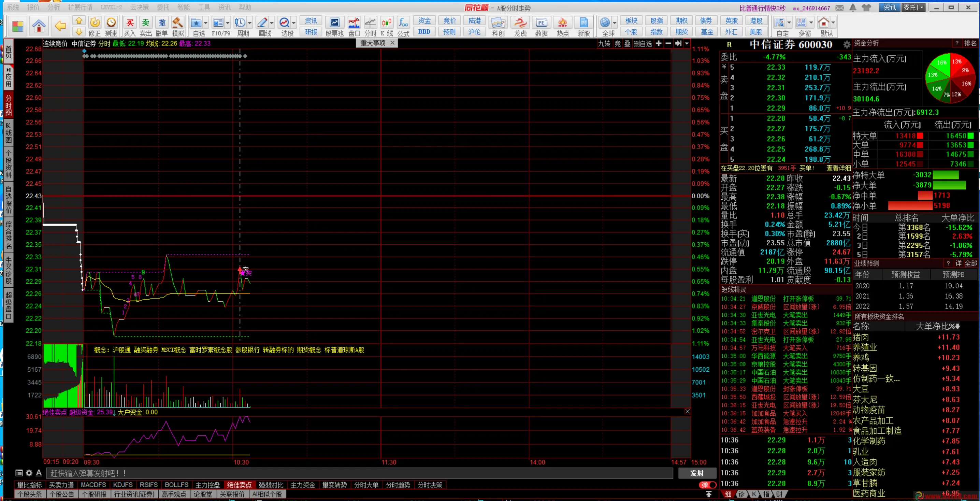This screenshot has height=501, width=980.
Task: Toggle the 弹 danmaku switch
Action: (708, 485)
